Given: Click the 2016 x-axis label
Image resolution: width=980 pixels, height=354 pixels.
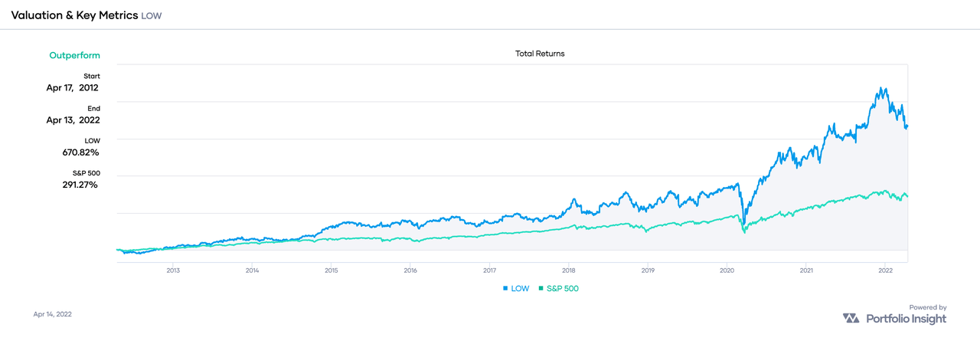Looking at the screenshot, I should click(410, 270).
